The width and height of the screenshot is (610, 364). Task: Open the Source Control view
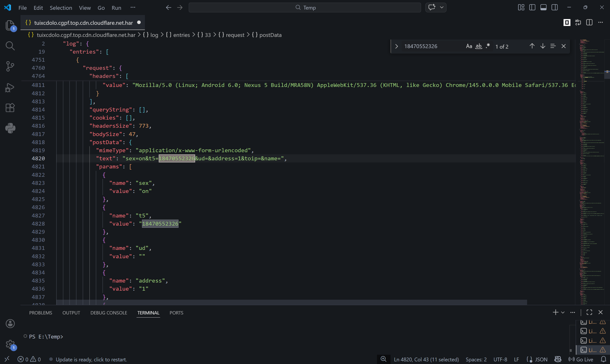(x=10, y=66)
